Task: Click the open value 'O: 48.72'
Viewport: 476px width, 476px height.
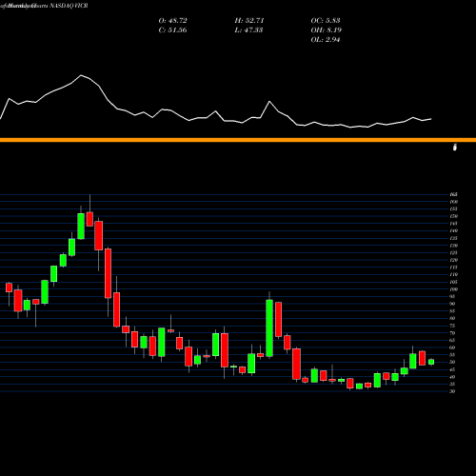Action: pyautogui.click(x=172, y=21)
